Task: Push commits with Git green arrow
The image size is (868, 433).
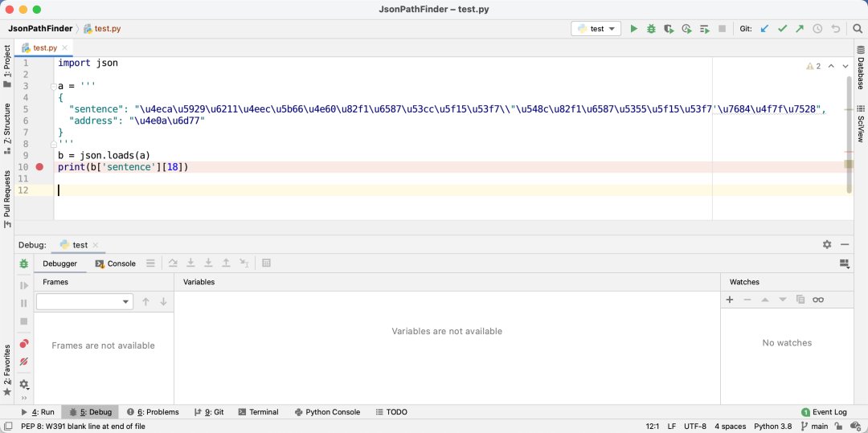Action: point(800,28)
